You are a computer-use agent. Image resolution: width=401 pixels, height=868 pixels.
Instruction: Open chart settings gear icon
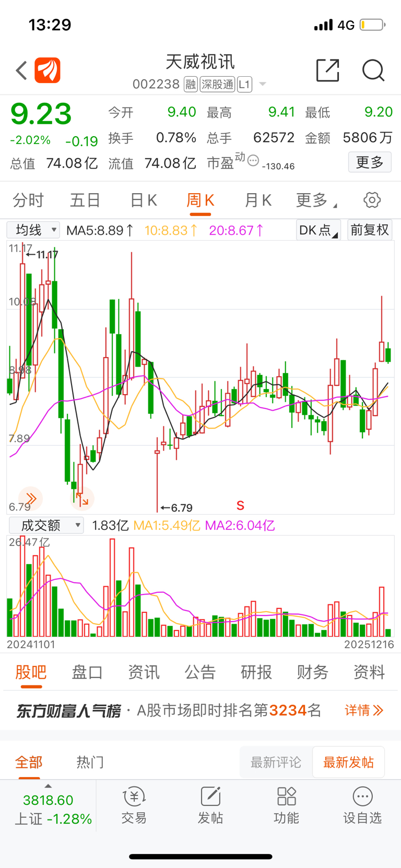372,200
